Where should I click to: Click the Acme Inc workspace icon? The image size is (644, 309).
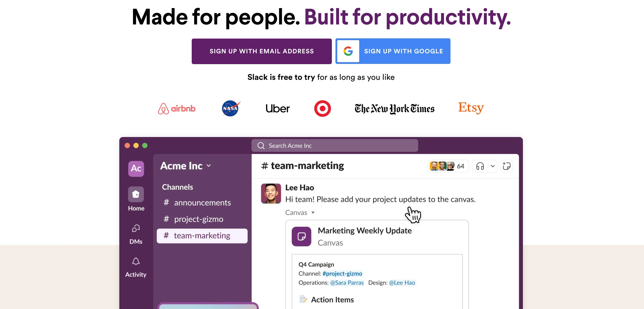[x=136, y=168]
